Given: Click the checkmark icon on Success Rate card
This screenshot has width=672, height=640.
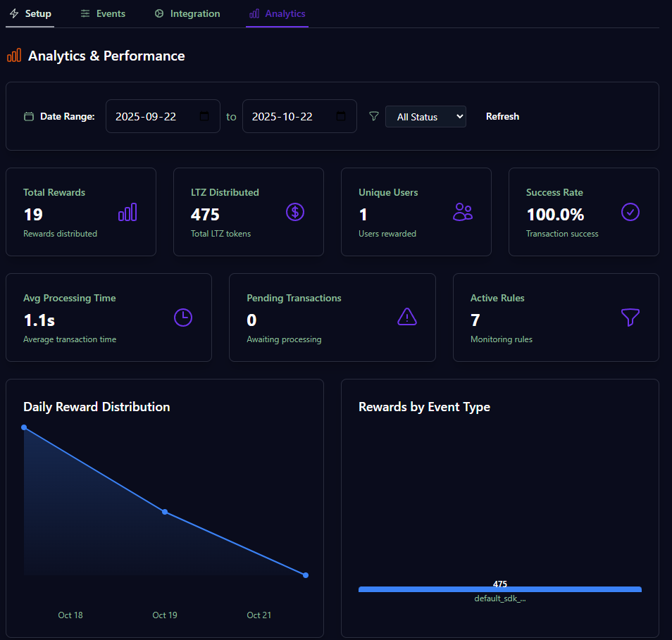Looking at the screenshot, I should tap(630, 212).
